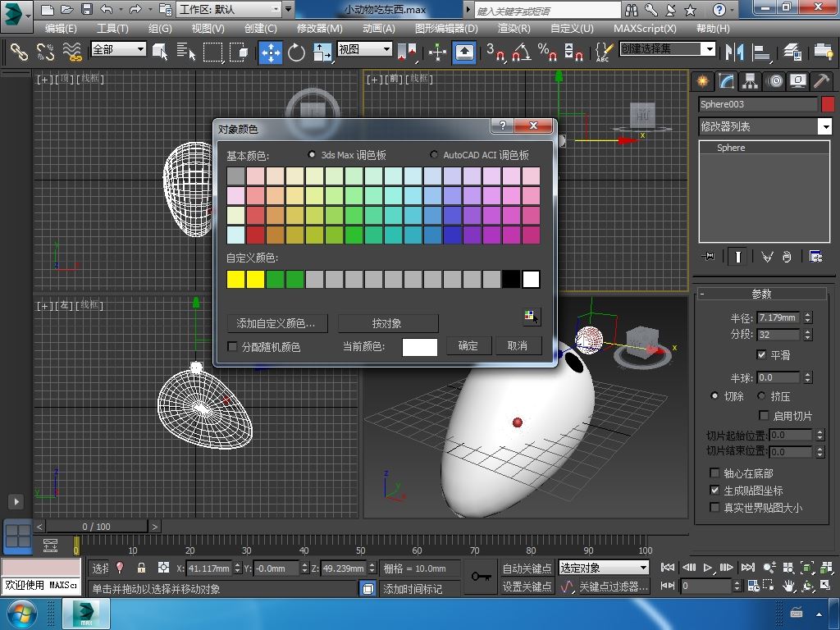Open the 修改器(M) menu
This screenshot has width=840, height=630.
[x=320, y=29]
